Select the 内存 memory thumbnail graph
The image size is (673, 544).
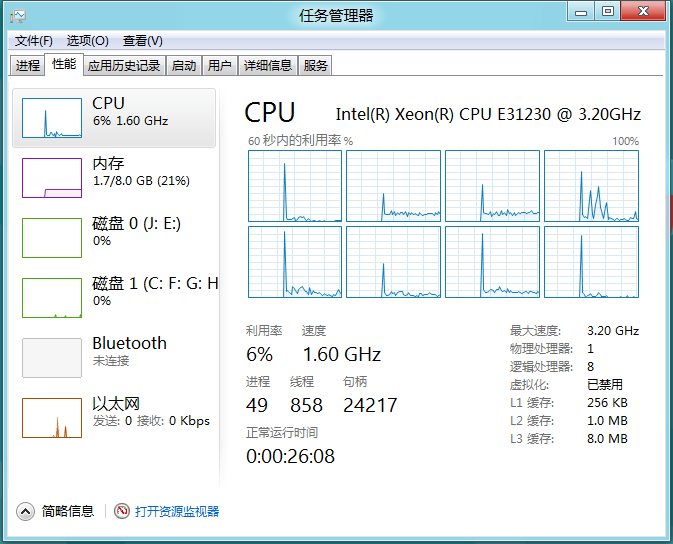click(x=52, y=178)
